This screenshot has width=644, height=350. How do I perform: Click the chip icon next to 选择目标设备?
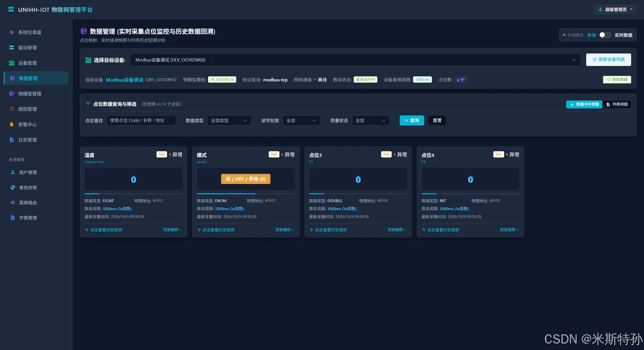(x=88, y=60)
